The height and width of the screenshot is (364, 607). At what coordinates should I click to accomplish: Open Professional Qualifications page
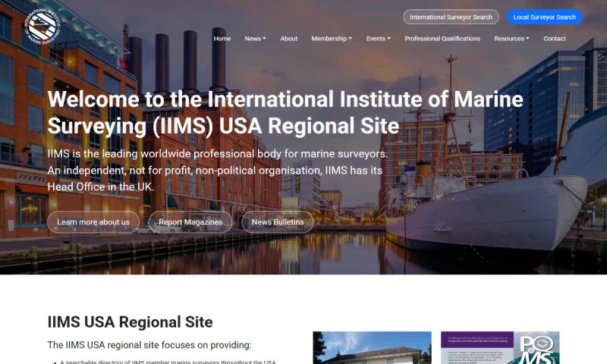click(x=442, y=39)
